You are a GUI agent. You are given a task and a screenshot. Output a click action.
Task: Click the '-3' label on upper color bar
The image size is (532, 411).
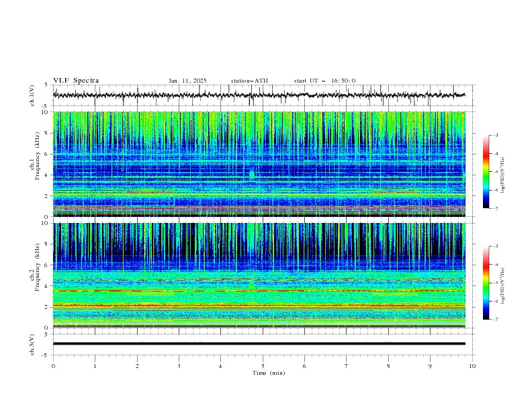pyautogui.click(x=495, y=135)
